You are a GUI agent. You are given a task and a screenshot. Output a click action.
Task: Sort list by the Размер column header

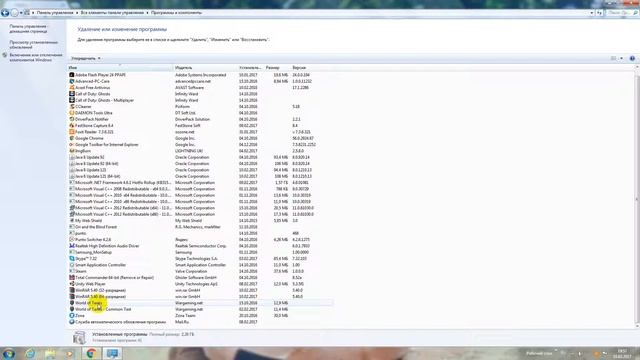click(x=277, y=67)
